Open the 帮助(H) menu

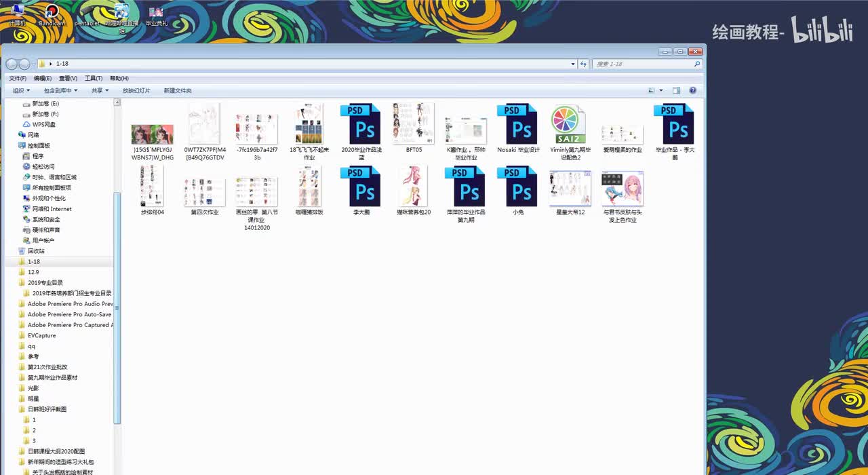[x=119, y=78]
